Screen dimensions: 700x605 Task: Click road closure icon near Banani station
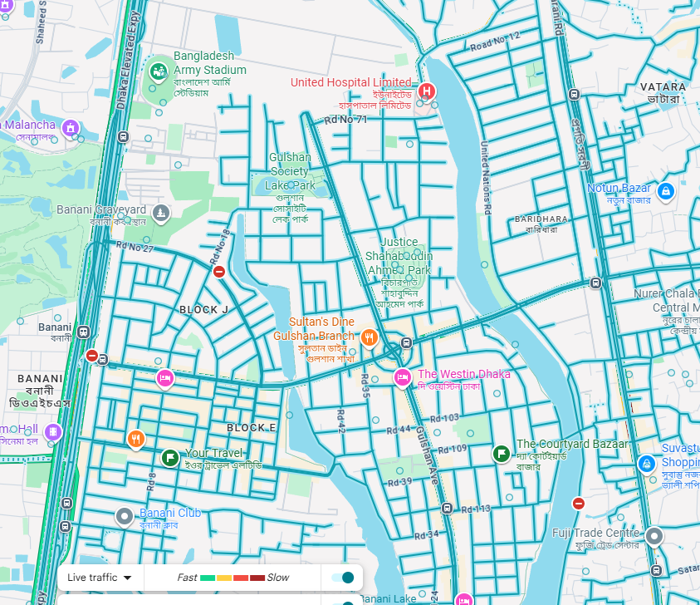click(x=92, y=356)
